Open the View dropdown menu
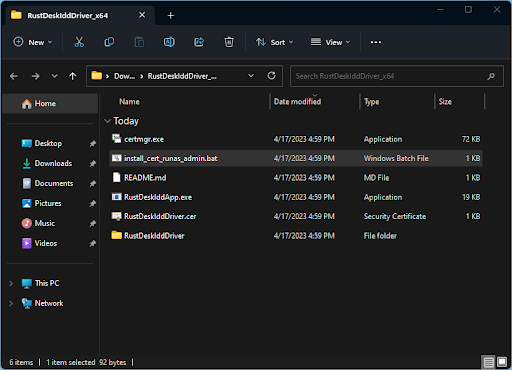512x370 pixels. pos(330,42)
